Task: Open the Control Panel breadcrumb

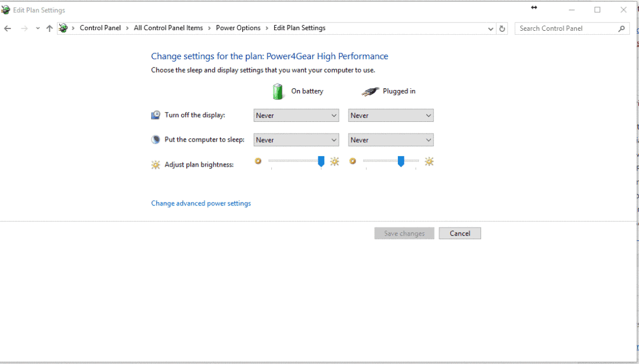Action: coord(100,28)
